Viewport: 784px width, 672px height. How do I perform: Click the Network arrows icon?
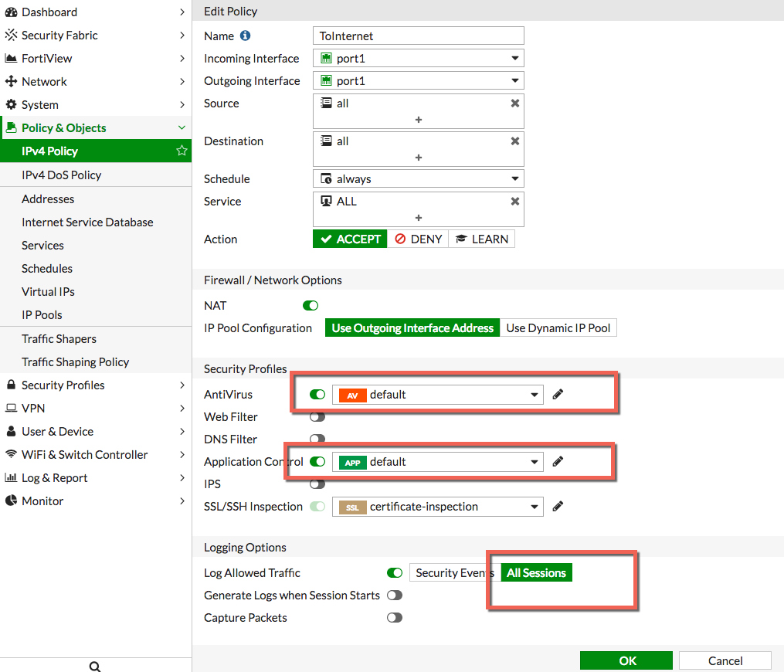(11, 81)
